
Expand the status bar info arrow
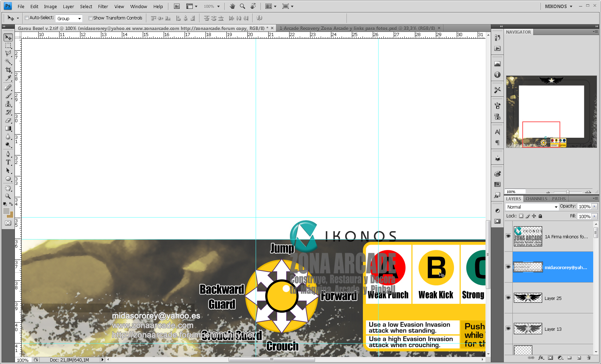tap(102, 360)
